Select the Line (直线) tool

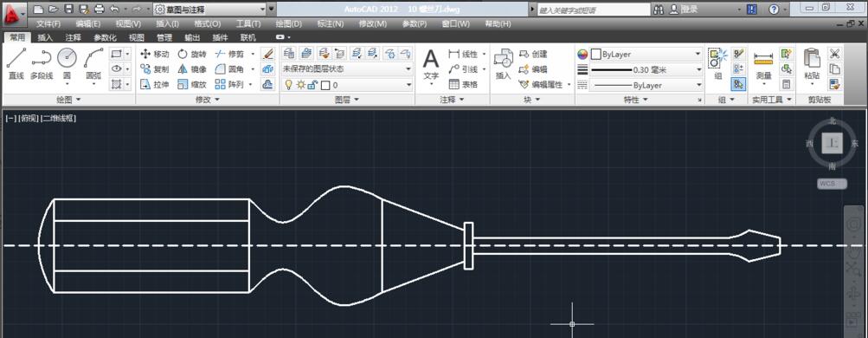(16, 64)
